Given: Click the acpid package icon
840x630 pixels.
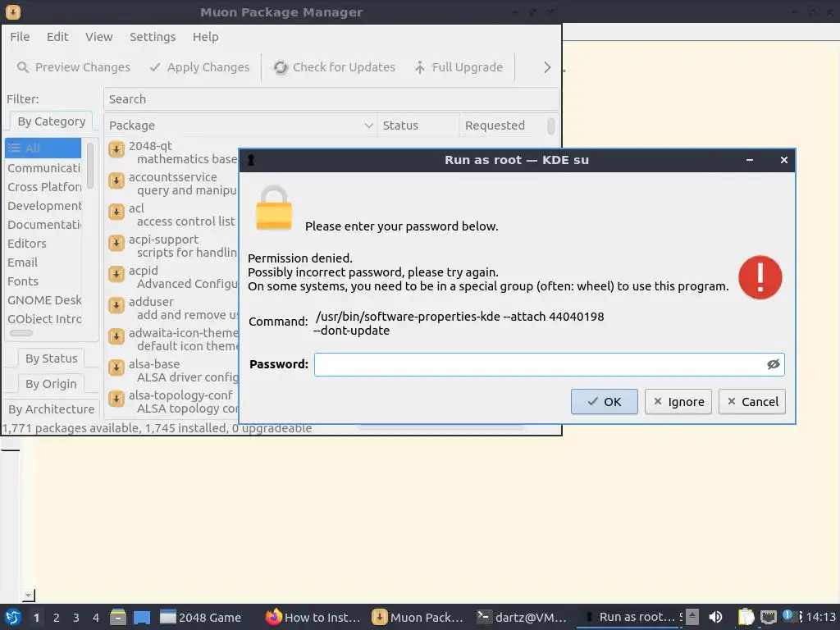Looking at the screenshot, I should point(116,274).
